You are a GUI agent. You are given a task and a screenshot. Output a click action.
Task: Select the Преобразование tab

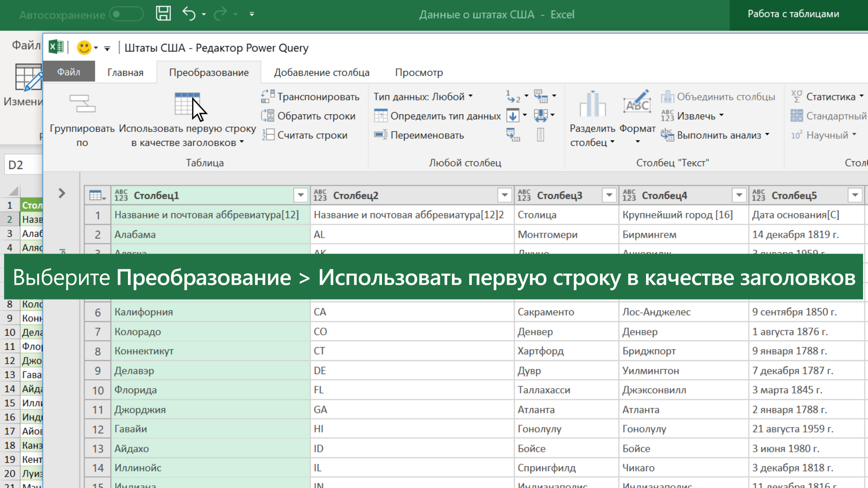209,72
